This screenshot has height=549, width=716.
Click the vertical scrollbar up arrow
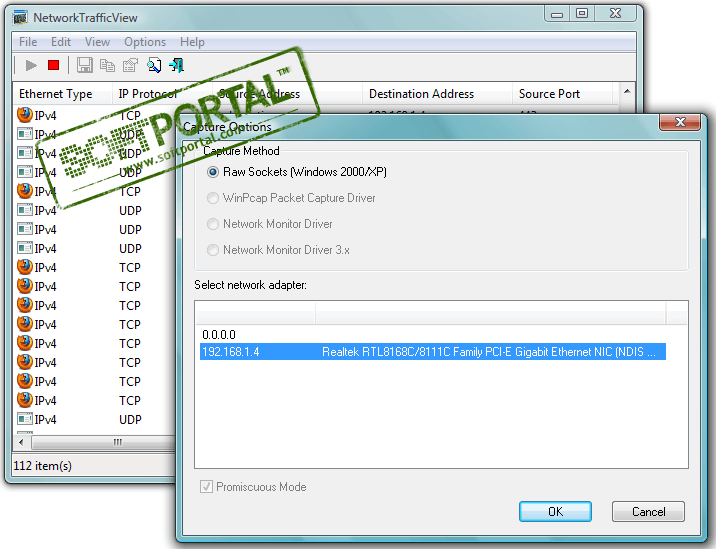click(627, 91)
